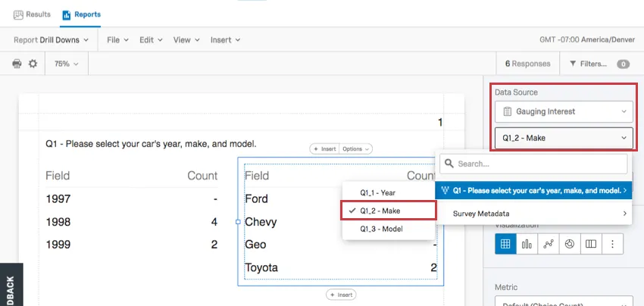The height and width of the screenshot is (306, 644).
Task: Choose Q1_3 - Model from submenu
Action: point(389,229)
